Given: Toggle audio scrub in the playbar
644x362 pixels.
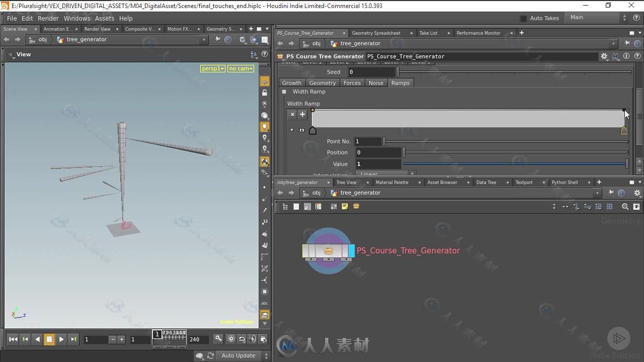Looking at the screenshot, I should 253,339.
